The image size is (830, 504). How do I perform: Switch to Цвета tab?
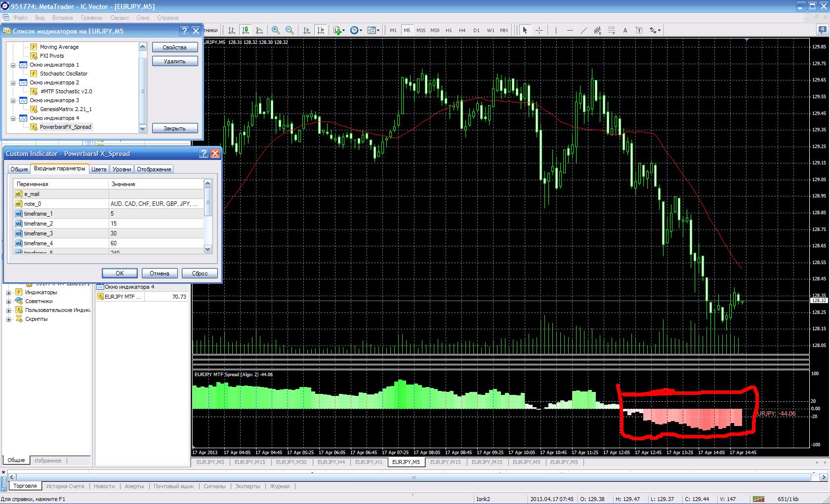click(x=99, y=169)
